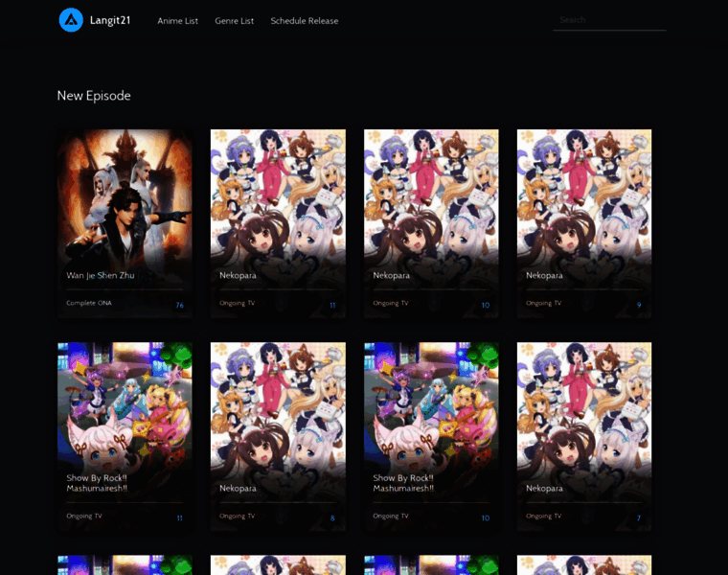Click episode number 7 on Nekopara card

[639, 517]
